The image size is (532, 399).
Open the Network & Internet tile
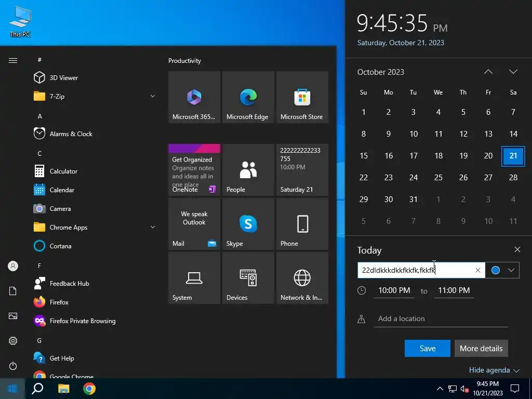pos(302,278)
